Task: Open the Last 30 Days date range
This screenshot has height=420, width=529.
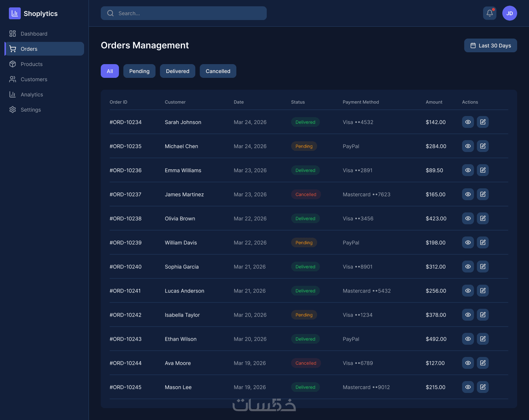Action: pos(490,46)
